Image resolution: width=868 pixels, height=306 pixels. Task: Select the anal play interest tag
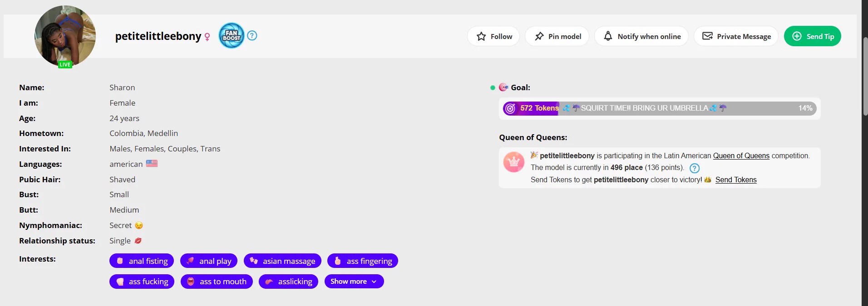tap(209, 261)
